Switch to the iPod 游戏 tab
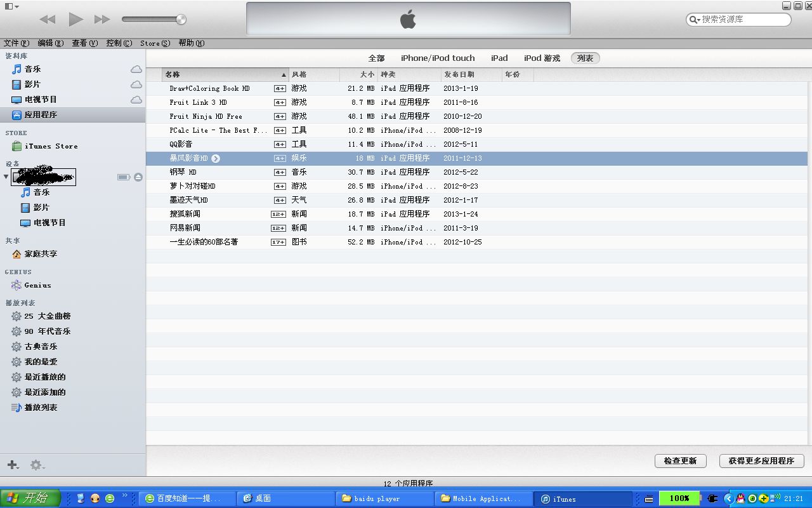 [542, 58]
